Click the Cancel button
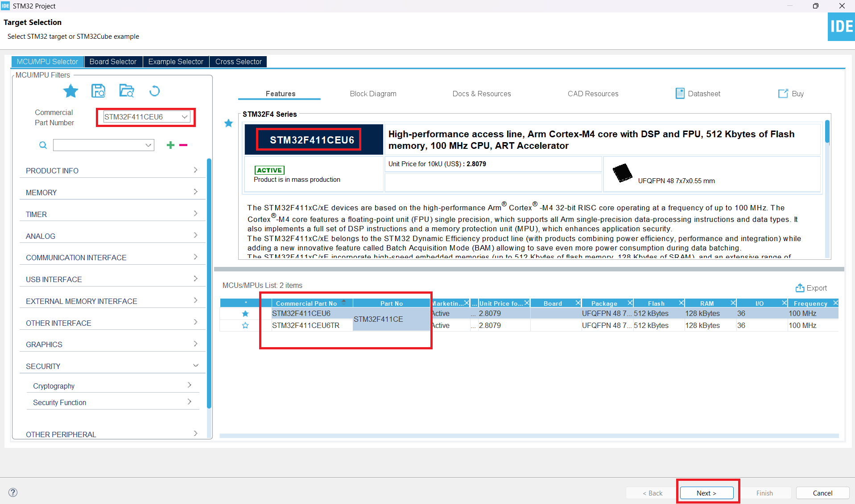The height and width of the screenshot is (504, 855). click(822, 493)
